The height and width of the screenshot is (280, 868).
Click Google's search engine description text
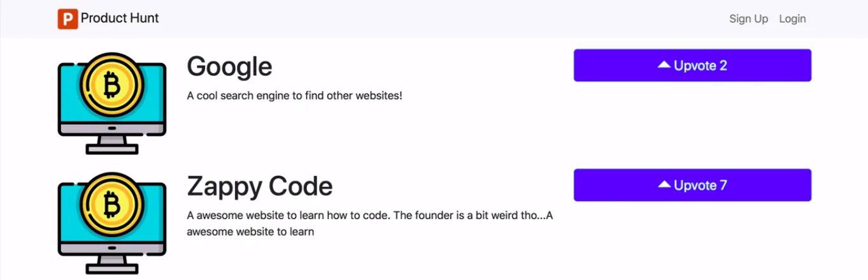[x=294, y=96]
